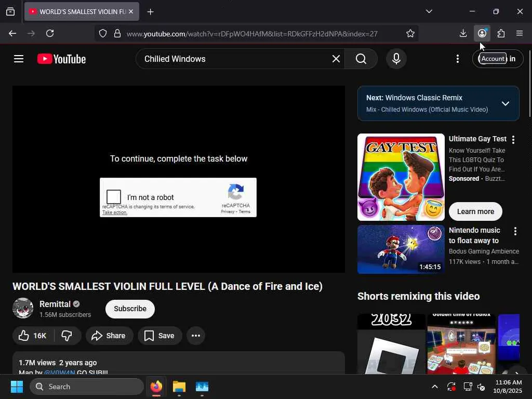This screenshot has height=399, width=532.
Task: Open YouTube settings three-dot menu
Action: (x=457, y=59)
